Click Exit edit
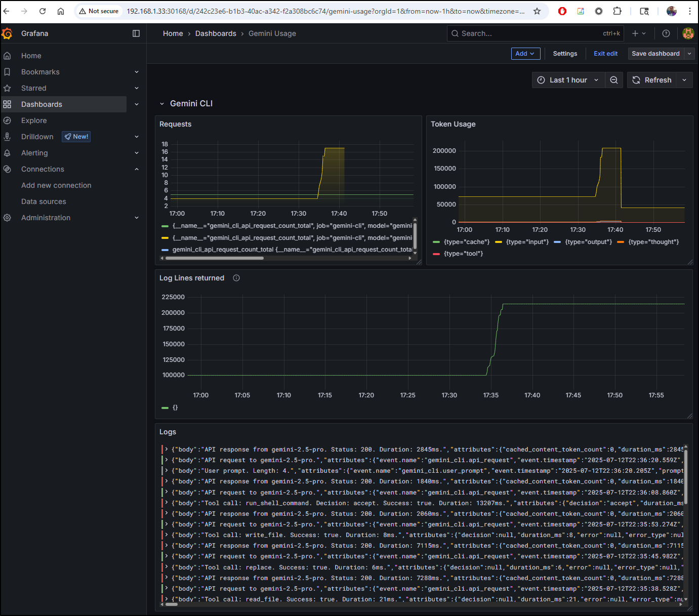 [x=605, y=54]
